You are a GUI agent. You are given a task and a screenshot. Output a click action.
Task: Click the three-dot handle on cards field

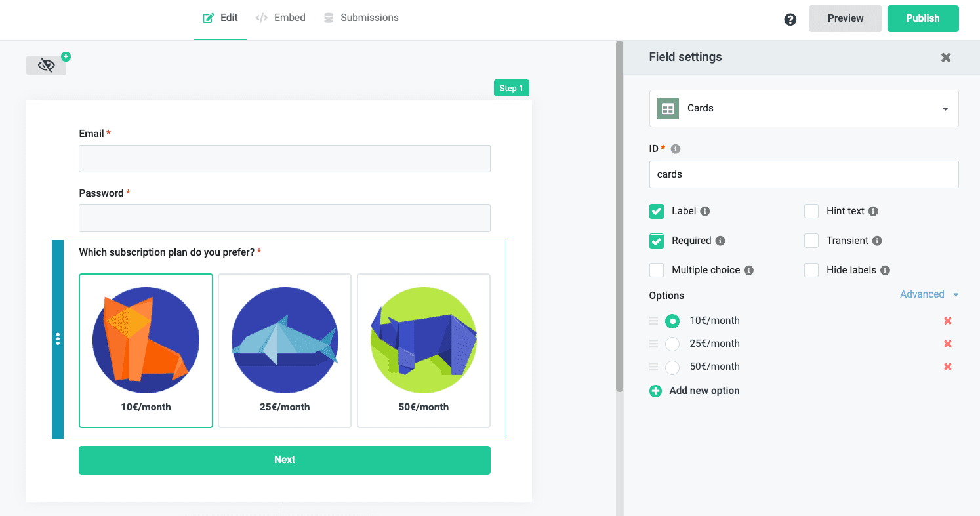pos(58,338)
